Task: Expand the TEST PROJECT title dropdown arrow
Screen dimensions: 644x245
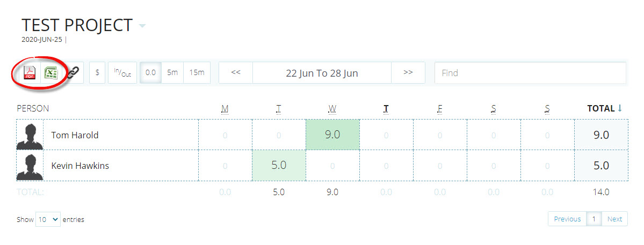Action: (142, 26)
